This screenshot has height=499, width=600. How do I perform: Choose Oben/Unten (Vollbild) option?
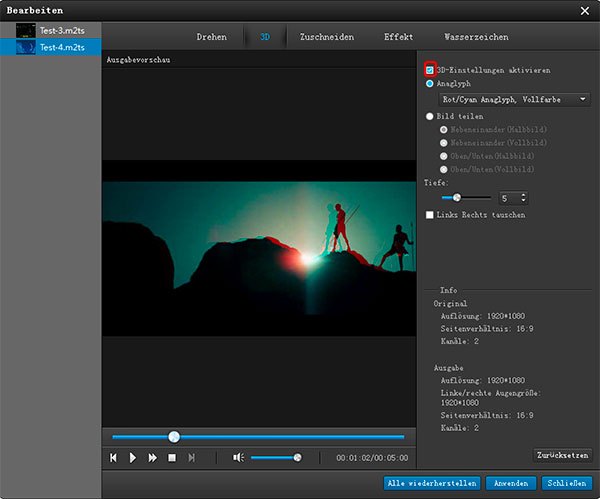point(443,169)
